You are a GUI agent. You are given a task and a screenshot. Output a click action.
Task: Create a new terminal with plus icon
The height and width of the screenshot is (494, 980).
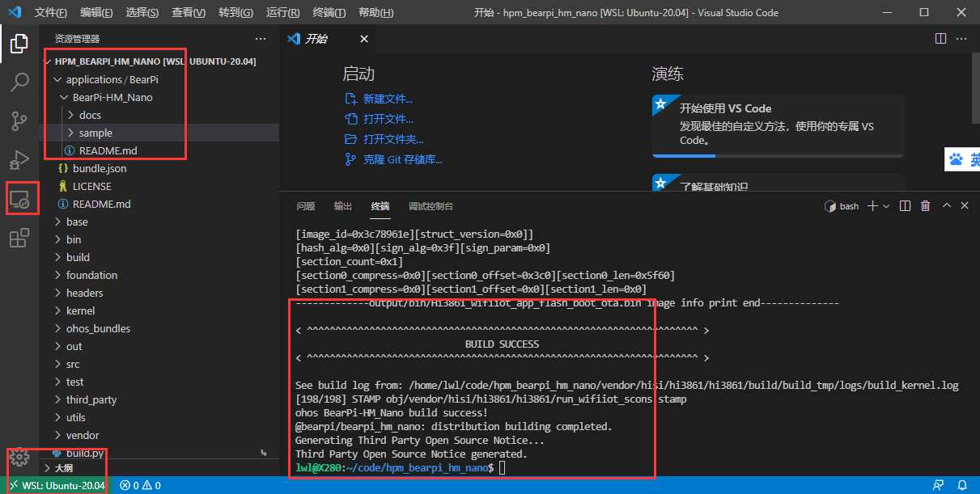pos(872,206)
